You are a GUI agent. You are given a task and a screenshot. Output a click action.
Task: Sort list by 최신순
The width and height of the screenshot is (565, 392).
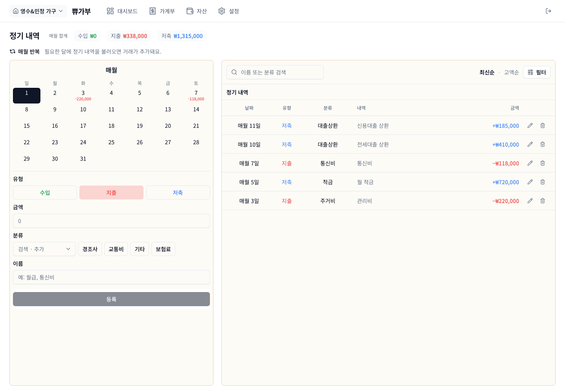coord(487,72)
